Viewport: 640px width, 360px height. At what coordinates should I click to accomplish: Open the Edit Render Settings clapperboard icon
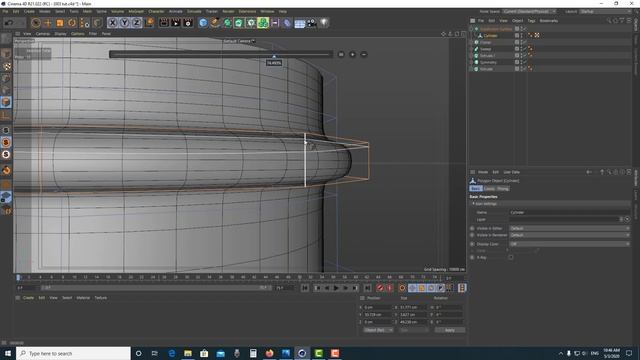188,23
